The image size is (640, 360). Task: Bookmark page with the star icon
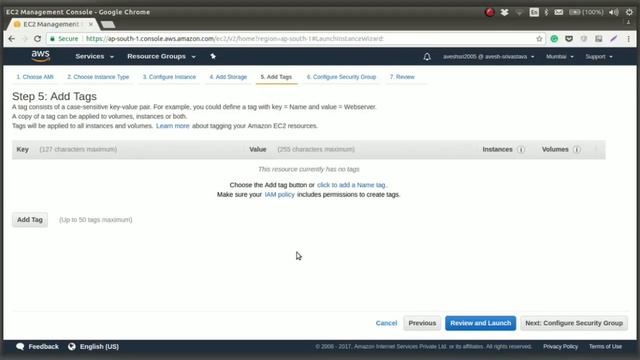pyautogui.click(x=539, y=39)
